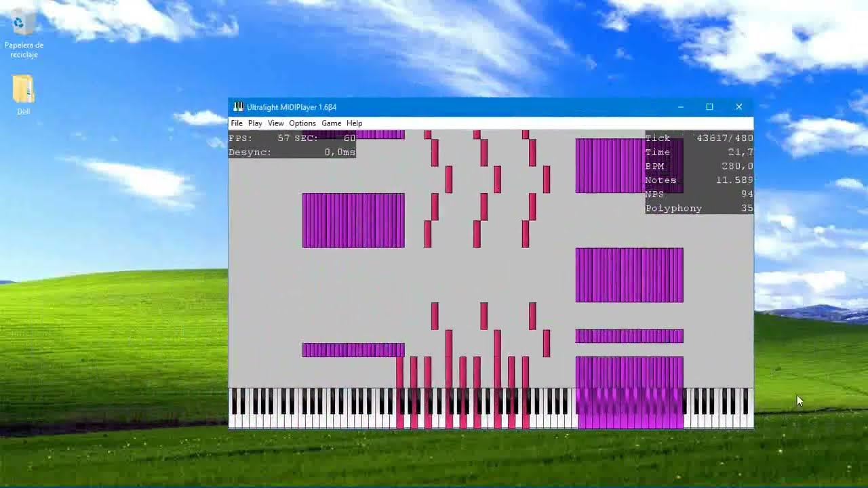Click the Time value readout
The height and width of the screenshot is (488, 868).
pos(741,152)
